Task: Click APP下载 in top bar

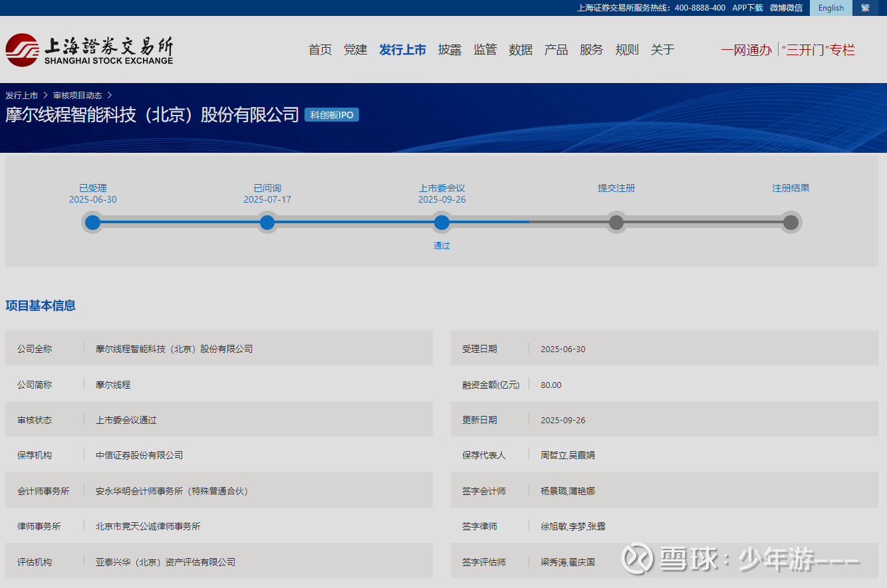Action: [x=747, y=8]
